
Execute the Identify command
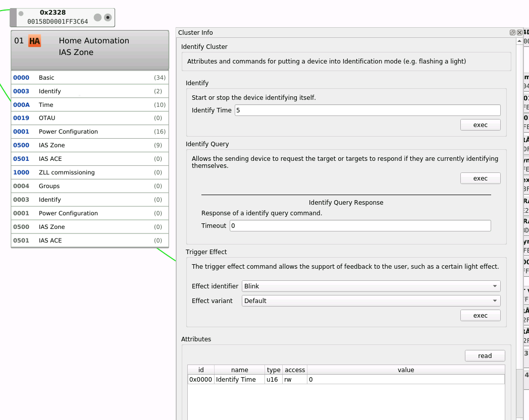pos(481,125)
